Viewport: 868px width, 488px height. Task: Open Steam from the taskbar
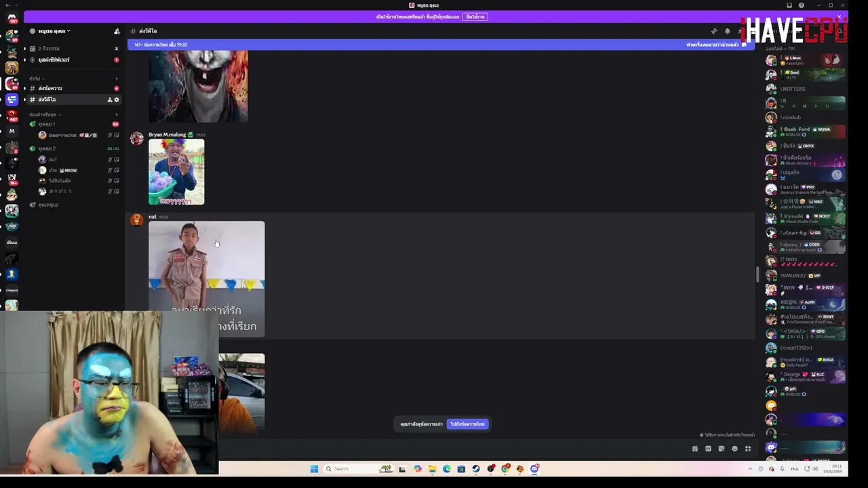click(x=476, y=469)
